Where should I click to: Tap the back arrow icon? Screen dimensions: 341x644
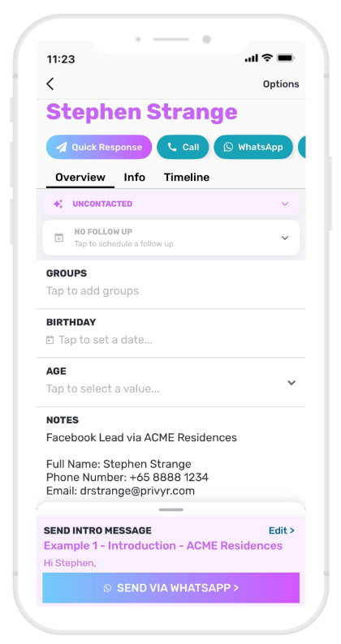tap(50, 84)
